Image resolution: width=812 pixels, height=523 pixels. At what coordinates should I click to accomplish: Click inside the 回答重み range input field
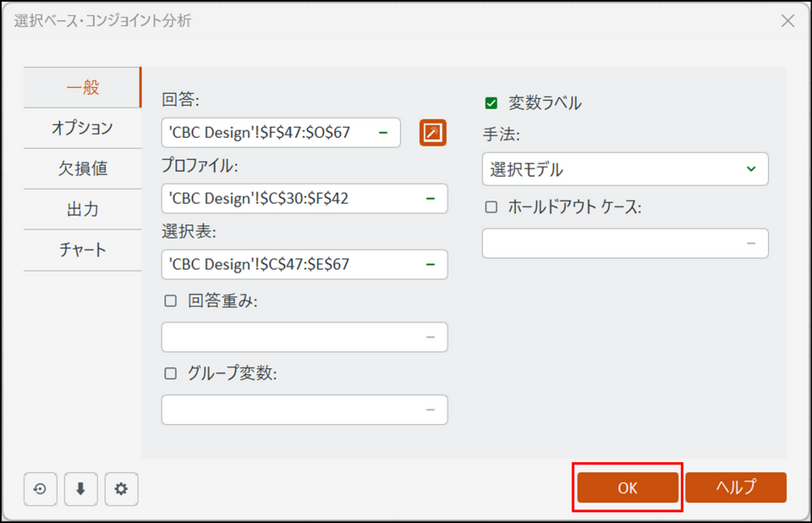click(292, 337)
